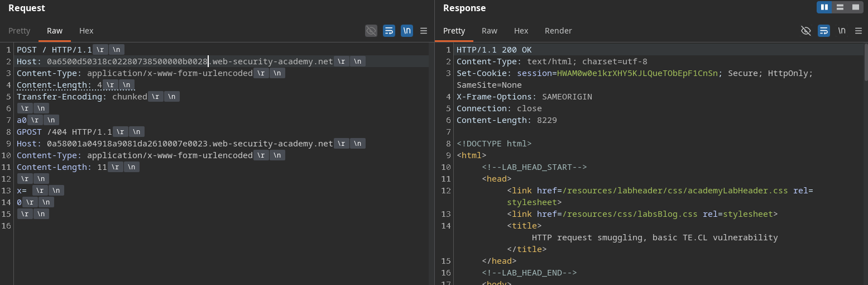
Task: Switch Request view to Hex tab
Action: [87, 31]
